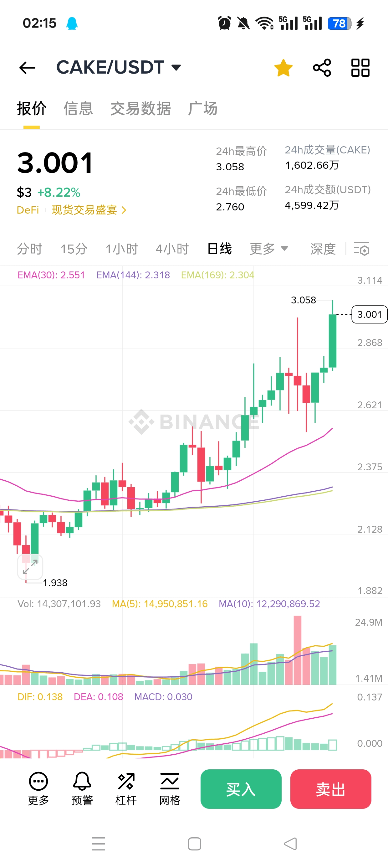Toggle the favorite star for CAKE/USDT
The width and height of the screenshot is (388, 868).
tap(283, 68)
